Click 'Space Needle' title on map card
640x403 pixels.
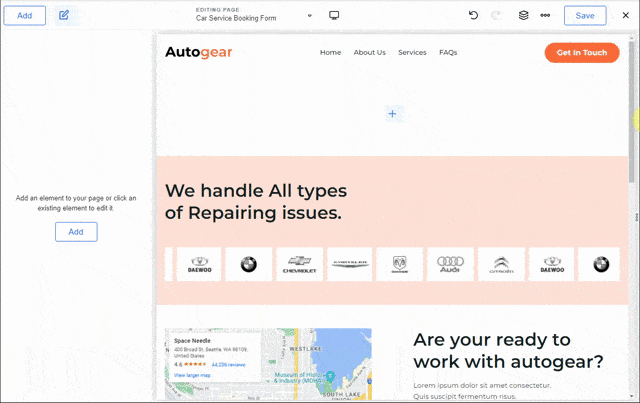coord(192,341)
